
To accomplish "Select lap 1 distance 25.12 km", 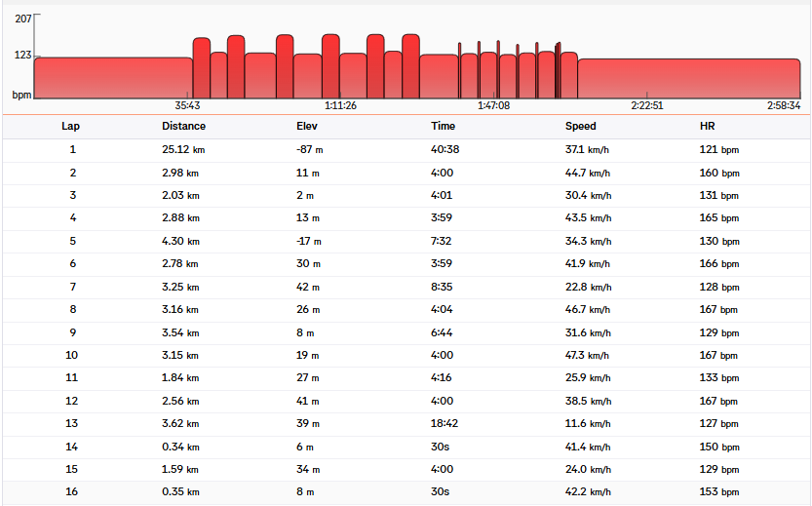I will tap(183, 150).
